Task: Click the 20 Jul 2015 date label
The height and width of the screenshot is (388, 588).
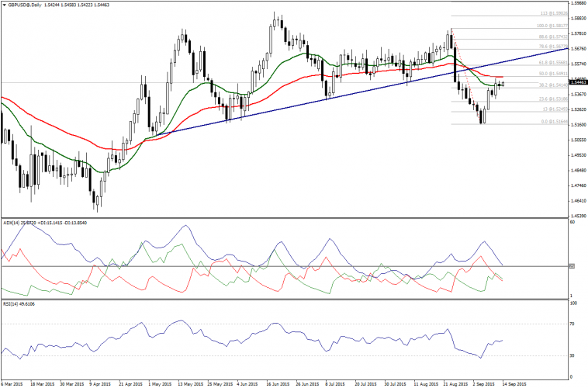Action: [365, 384]
